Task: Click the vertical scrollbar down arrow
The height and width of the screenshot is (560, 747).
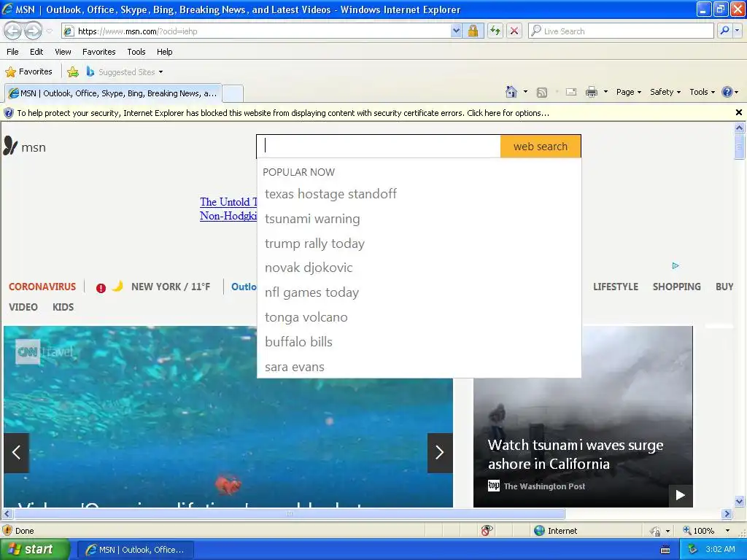Action: click(x=740, y=501)
